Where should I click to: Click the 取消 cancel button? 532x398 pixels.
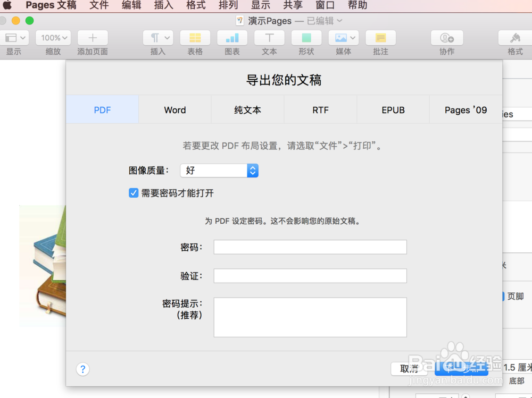(x=409, y=369)
